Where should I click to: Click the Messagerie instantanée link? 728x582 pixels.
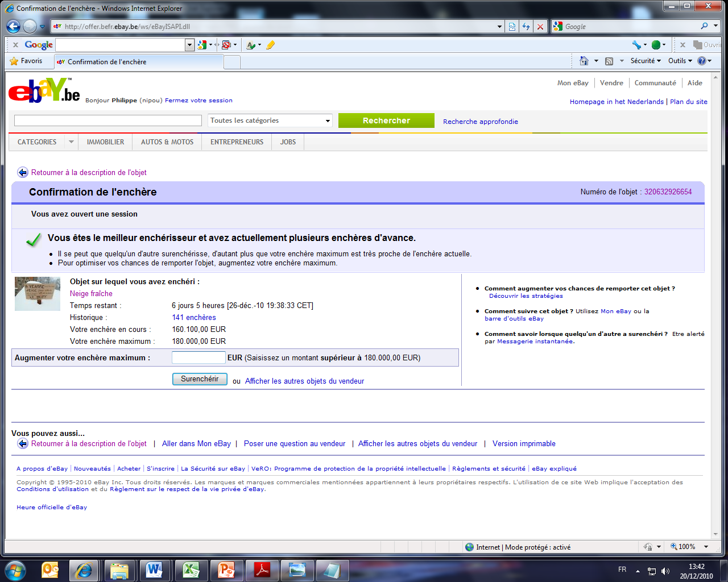point(536,342)
